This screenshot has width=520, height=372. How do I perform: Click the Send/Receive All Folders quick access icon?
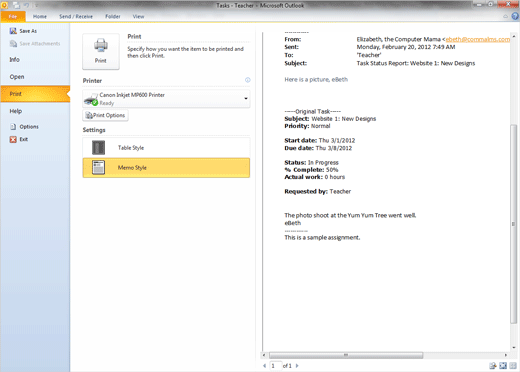[x=16, y=5]
